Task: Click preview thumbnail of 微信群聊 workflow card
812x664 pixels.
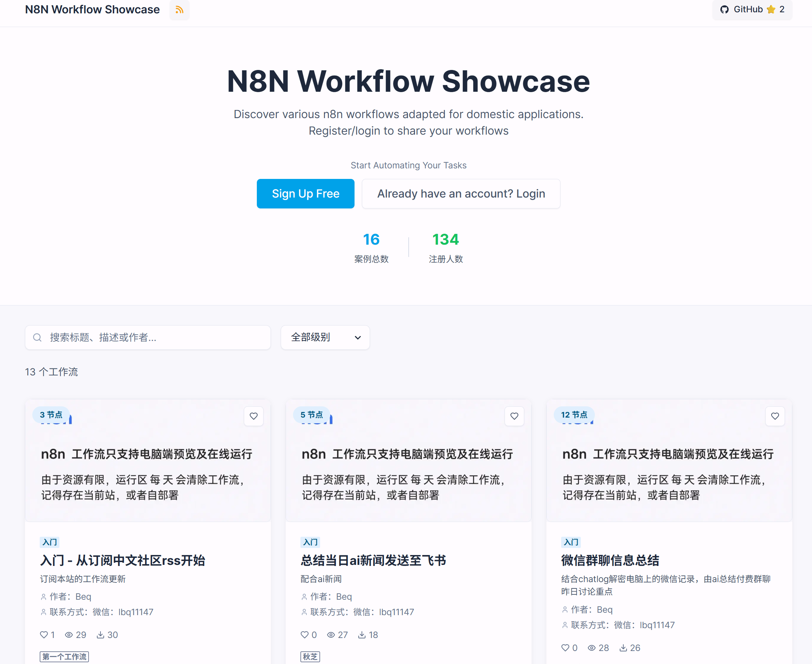Action: point(669,460)
